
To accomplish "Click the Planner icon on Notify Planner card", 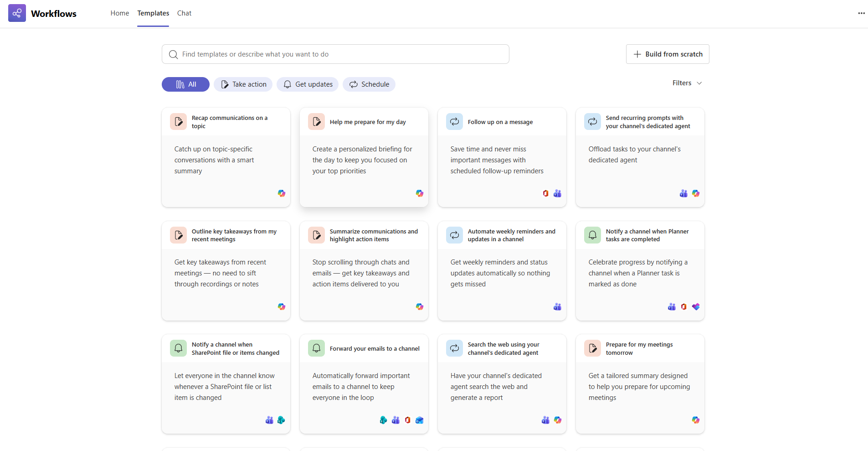I will [696, 307].
